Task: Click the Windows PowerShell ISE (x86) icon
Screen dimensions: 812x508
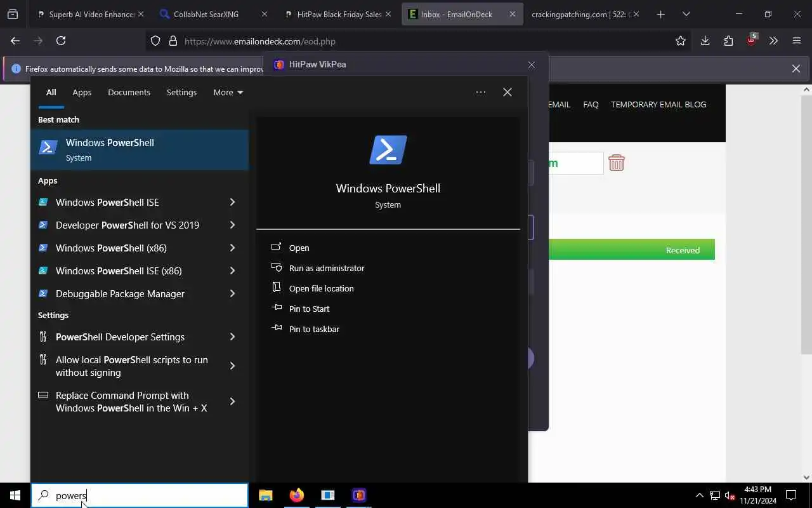Action: [43, 271]
